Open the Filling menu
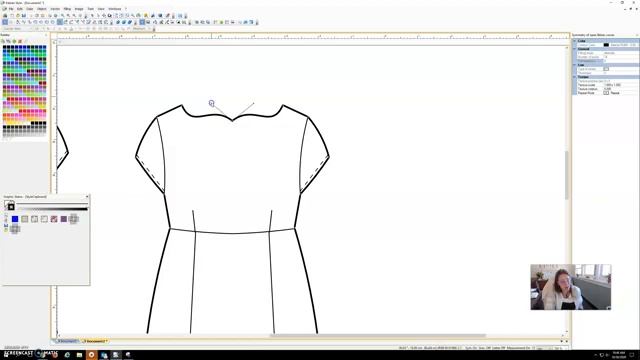 tap(67, 9)
